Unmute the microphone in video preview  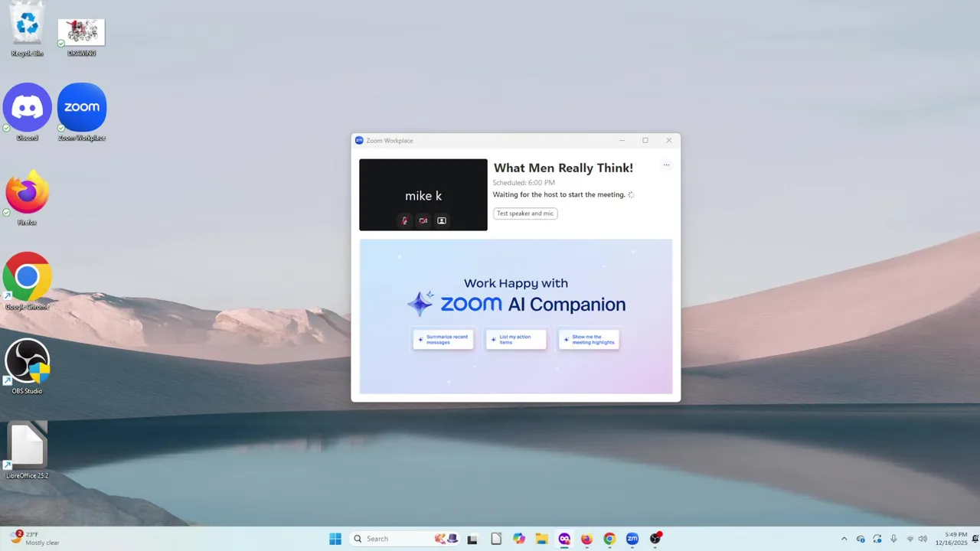pyautogui.click(x=405, y=220)
